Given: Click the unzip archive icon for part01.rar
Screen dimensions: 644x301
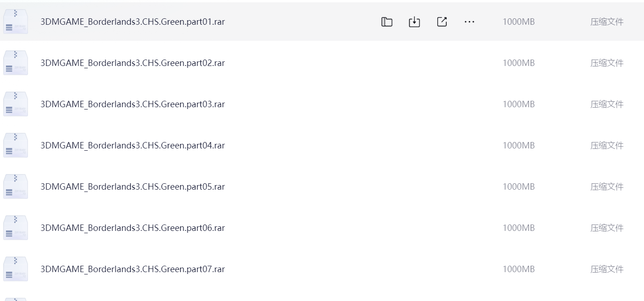Looking at the screenshot, I should click(387, 22).
